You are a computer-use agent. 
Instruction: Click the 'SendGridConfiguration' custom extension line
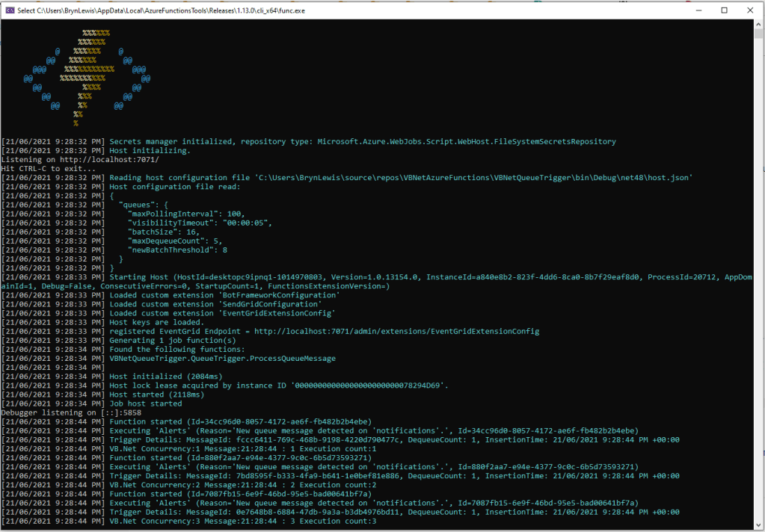[x=215, y=304]
